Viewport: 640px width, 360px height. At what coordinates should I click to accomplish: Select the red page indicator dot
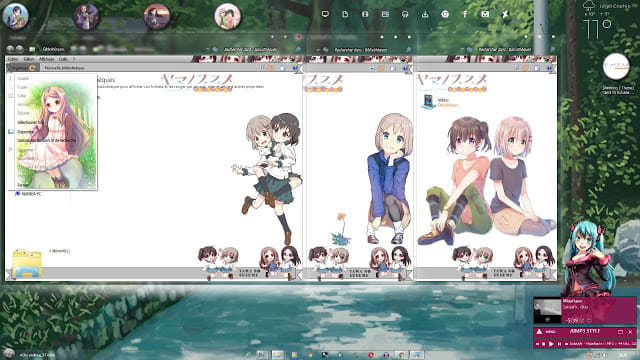coord(299,37)
